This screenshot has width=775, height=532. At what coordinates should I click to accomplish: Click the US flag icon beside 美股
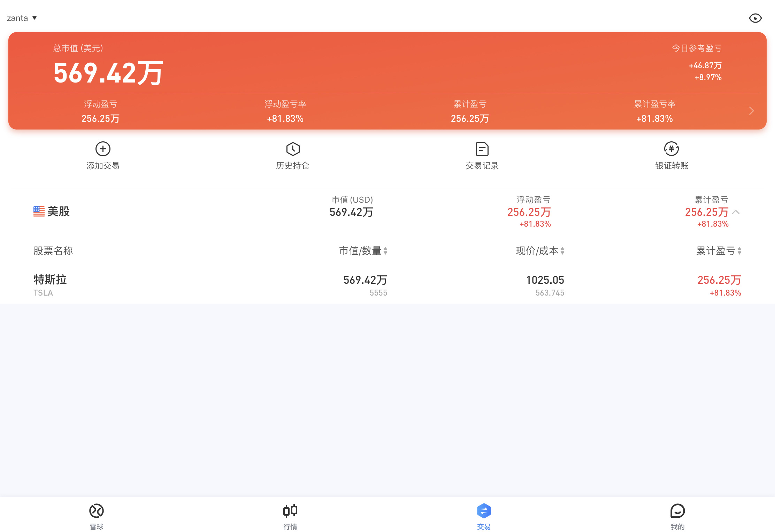click(x=39, y=211)
